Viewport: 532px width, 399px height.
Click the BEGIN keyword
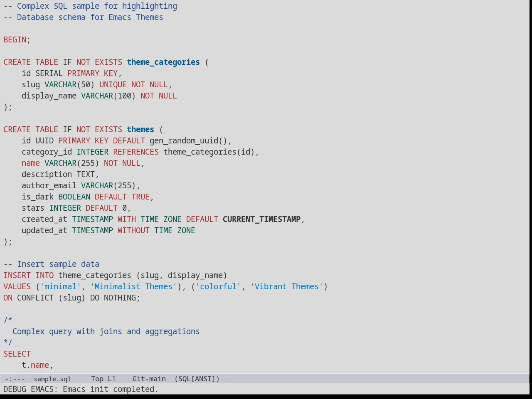click(x=15, y=40)
